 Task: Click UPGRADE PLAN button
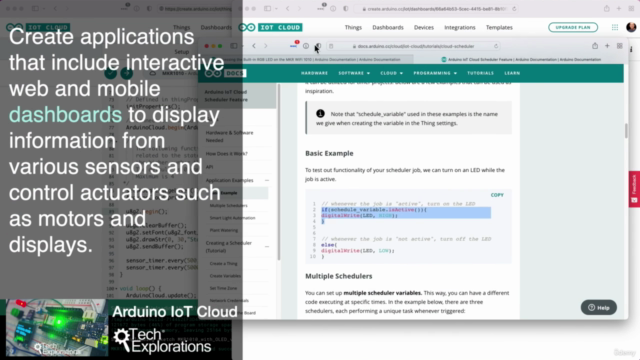tap(573, 27)
